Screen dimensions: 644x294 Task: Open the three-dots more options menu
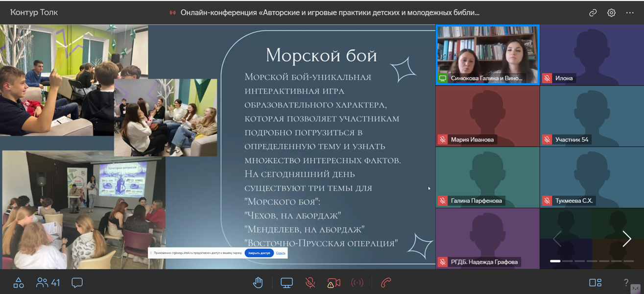(630, 13)
